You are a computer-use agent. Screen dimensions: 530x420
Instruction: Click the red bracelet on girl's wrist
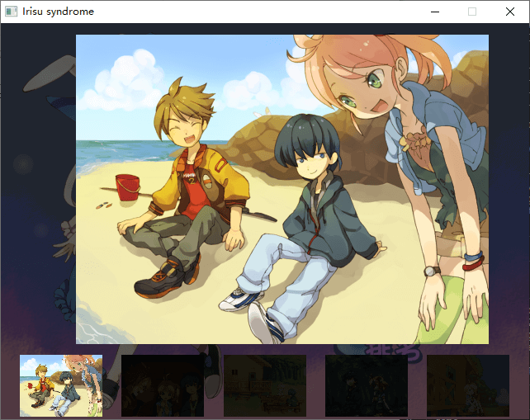click(471, 264)
